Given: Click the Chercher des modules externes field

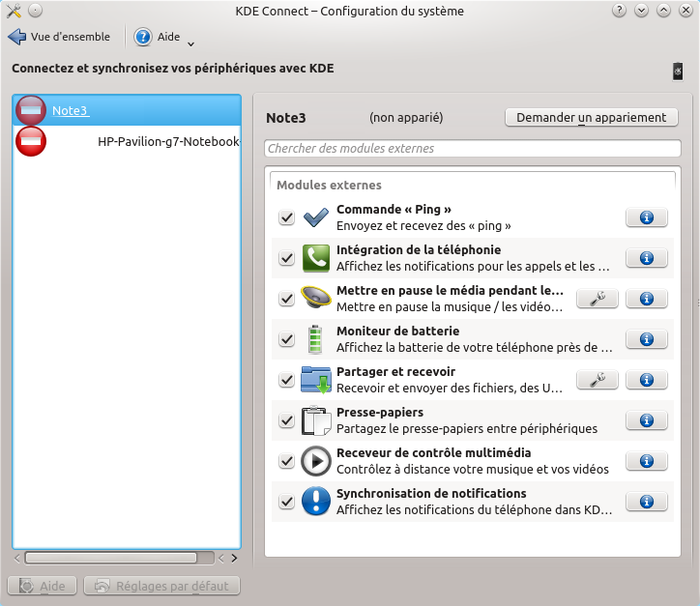Looking at the screenshot, I should 472,149.
